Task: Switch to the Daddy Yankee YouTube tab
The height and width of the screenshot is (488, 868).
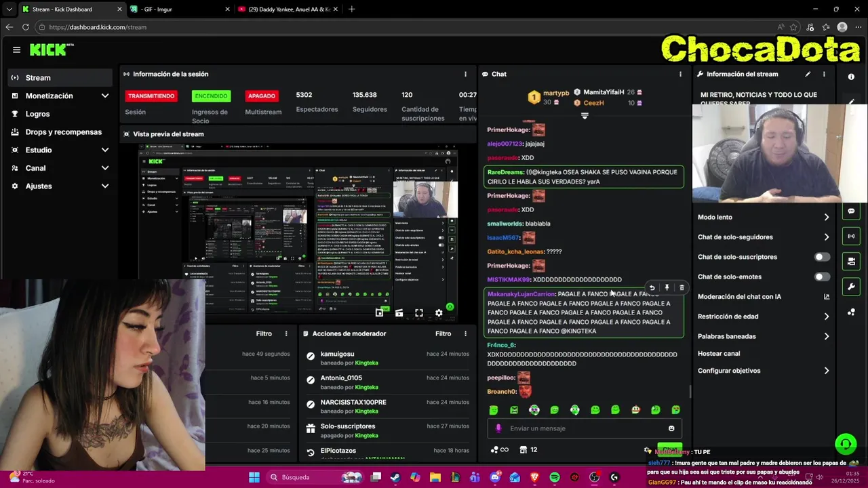Action: click(x=288, y=9)
